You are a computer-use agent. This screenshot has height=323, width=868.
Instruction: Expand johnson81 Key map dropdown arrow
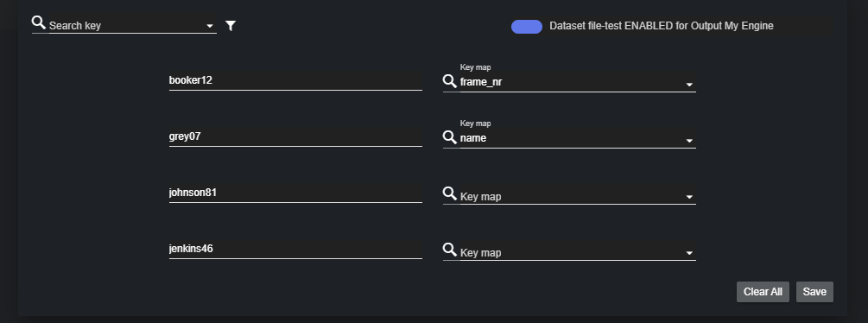pos(689,197)
